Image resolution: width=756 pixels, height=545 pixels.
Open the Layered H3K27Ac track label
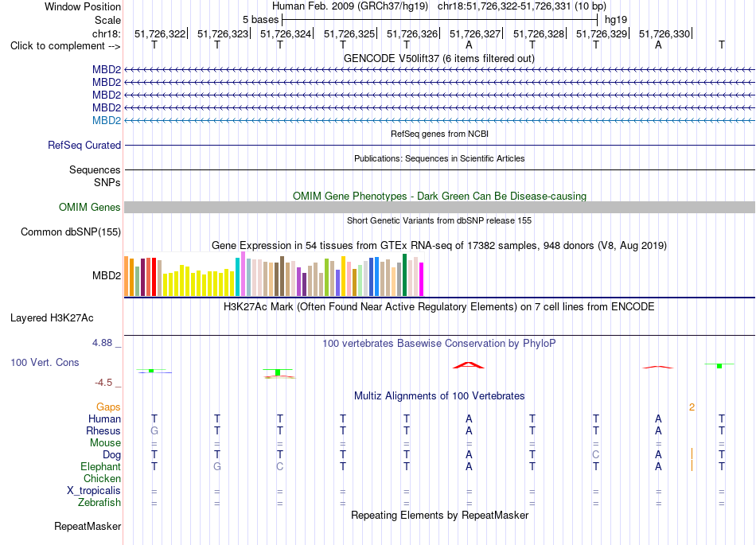coord(52,318)
